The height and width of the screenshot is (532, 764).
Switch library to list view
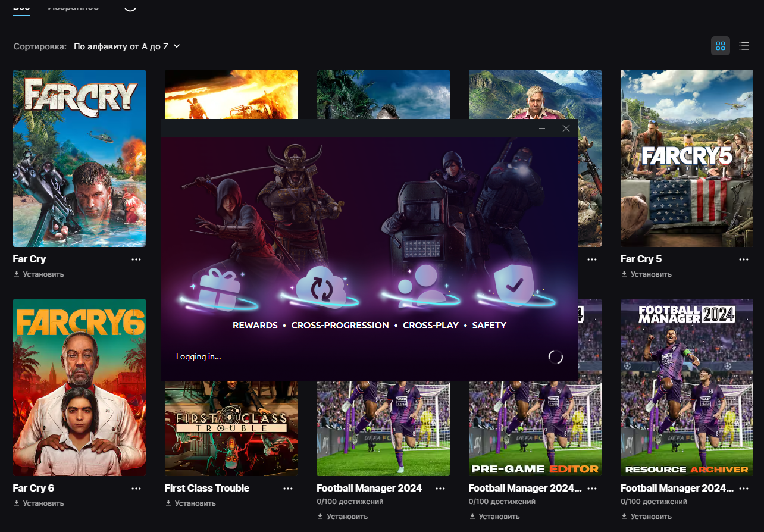point(744,46)
